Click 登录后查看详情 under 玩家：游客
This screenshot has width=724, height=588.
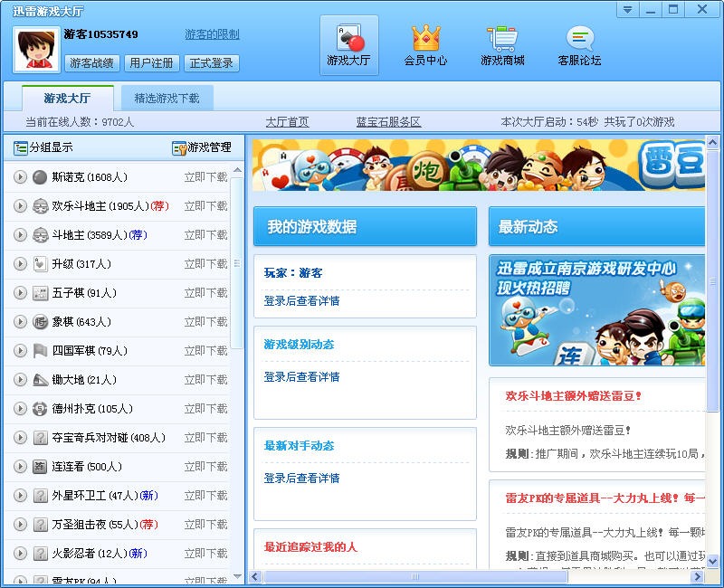tap(301, 301)
